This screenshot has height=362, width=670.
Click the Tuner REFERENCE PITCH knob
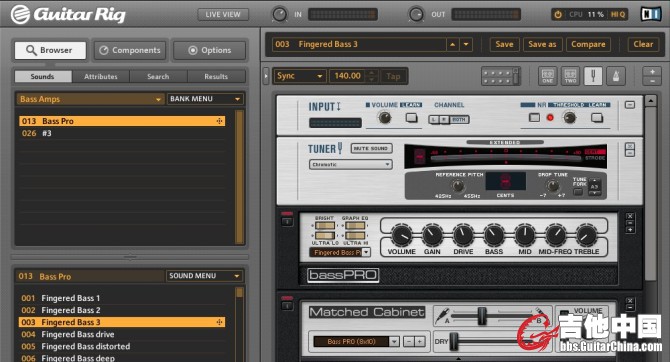pos(458,186)
